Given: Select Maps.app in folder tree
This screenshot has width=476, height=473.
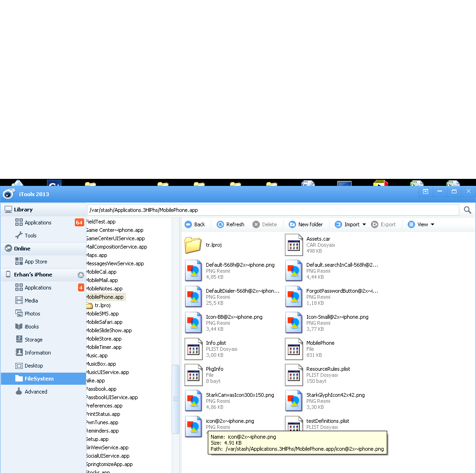Looking at the screenshot, I should coord(97,256).
